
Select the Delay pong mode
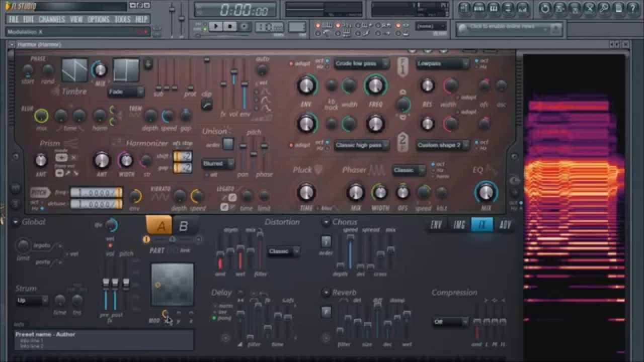tap(222, 318)
